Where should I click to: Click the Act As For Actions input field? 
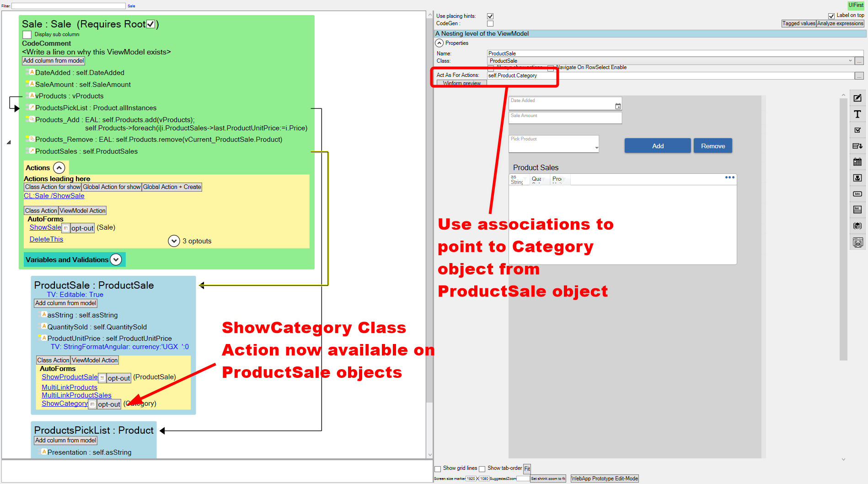click(x=670, y=75)
